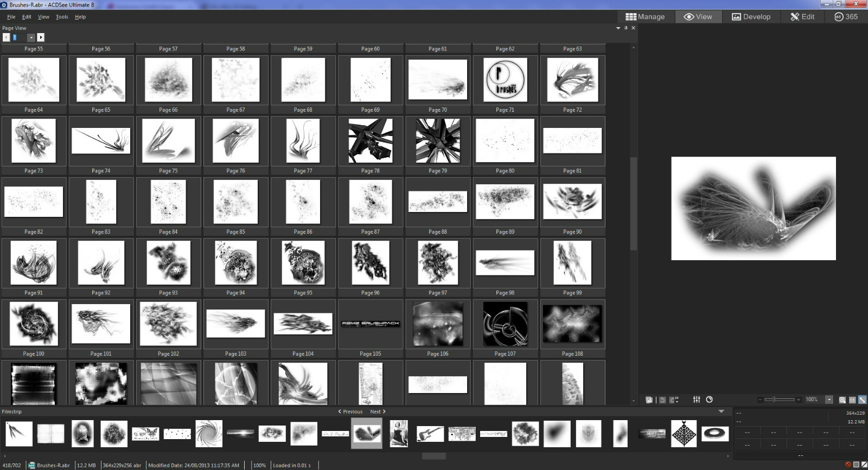Click the Brushes-R.abr filename in status bar
The width and height of the screenshot is (868, 470).
(53, 465)
